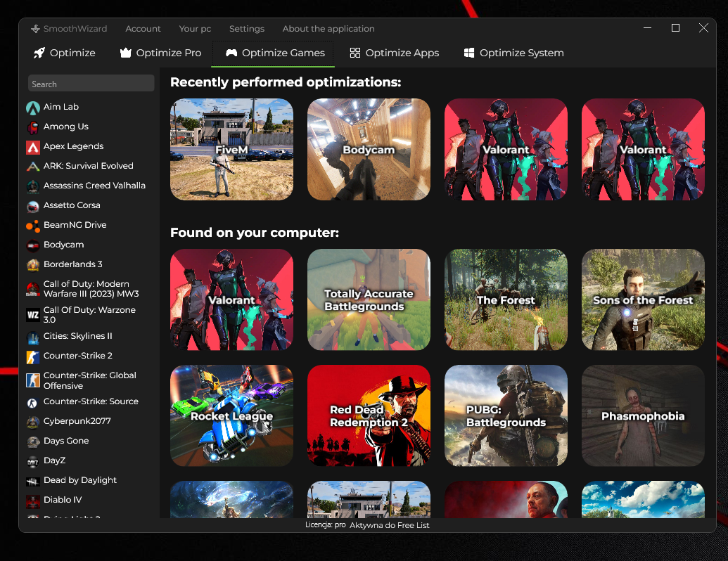Click Account in the top menu bar

[x=143, y=29]
